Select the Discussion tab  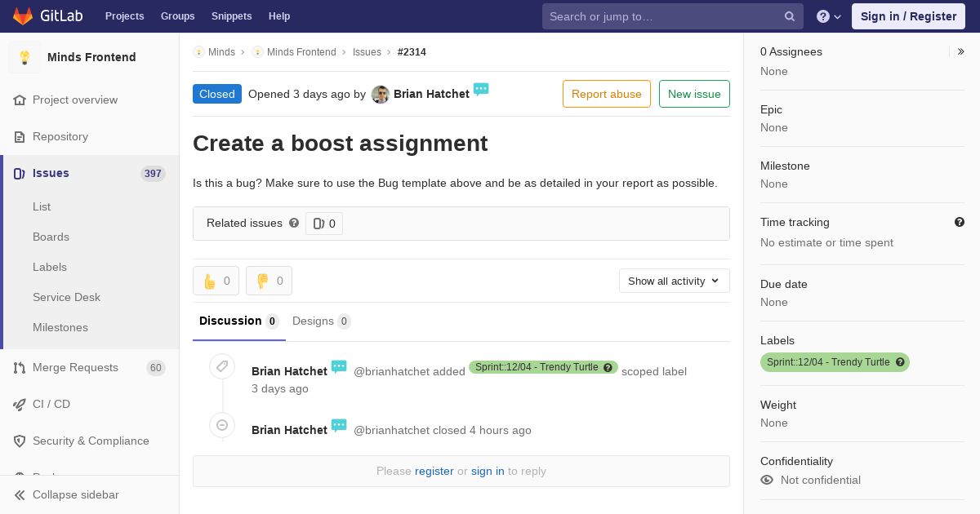click(238, 321)
